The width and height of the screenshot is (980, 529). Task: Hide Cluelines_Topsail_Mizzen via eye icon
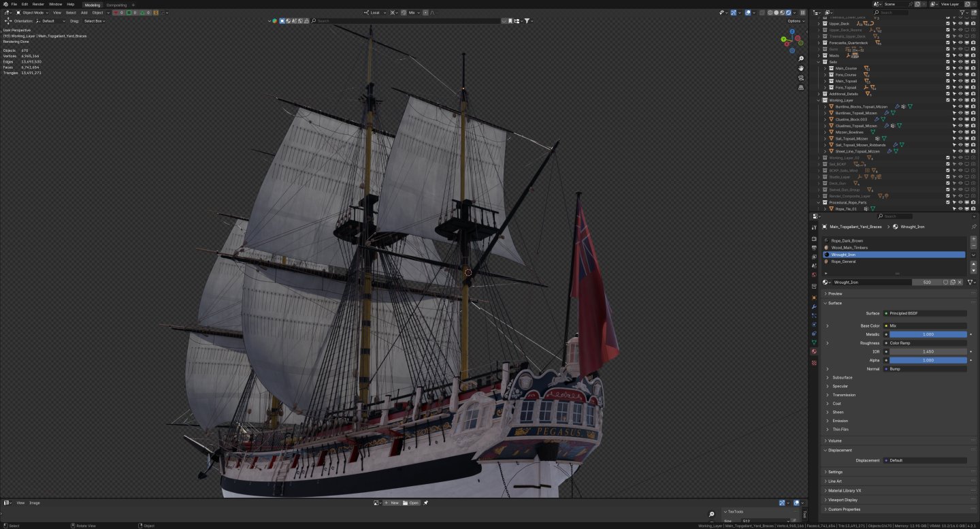pos(960,125)
